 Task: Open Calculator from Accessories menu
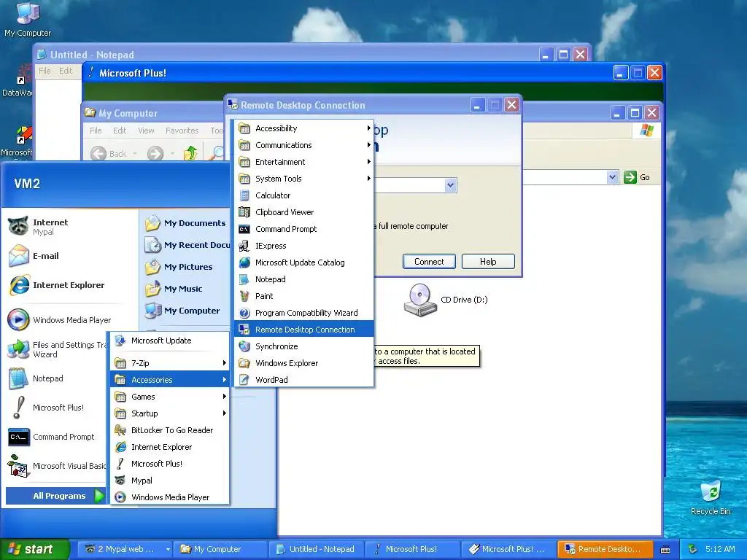[304, 195]
